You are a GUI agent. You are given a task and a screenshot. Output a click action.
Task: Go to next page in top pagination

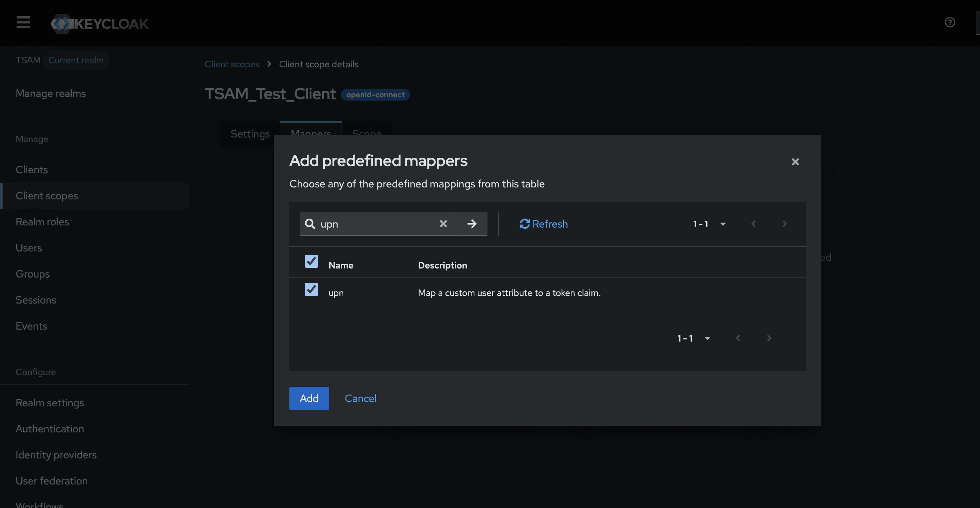pos(784,224)
